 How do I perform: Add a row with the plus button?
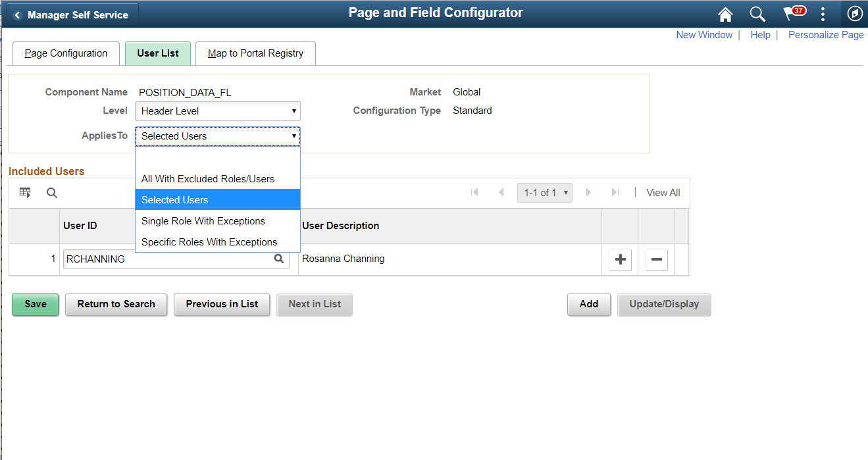[620, 259]
